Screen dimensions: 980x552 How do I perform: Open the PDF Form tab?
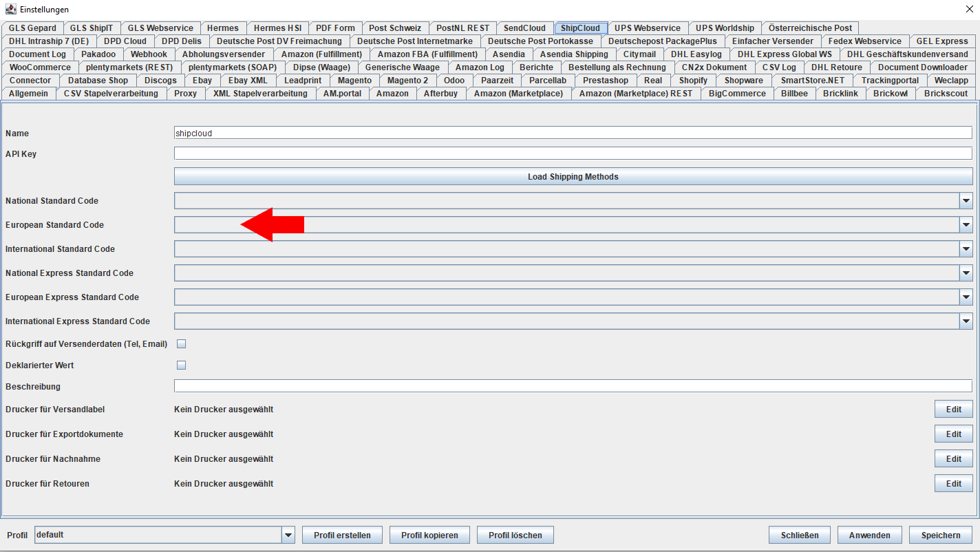[335, 28]
